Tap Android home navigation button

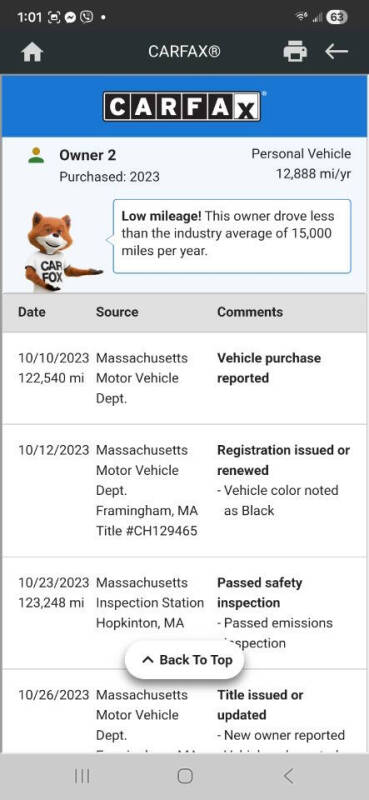coord(185,776)
